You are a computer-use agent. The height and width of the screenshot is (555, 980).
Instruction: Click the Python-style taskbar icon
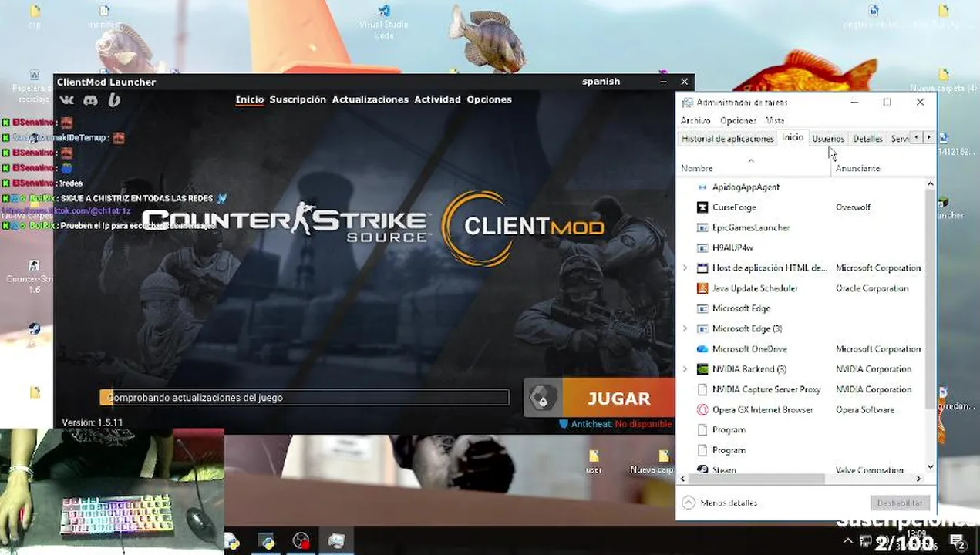click(x=267, y=541)
